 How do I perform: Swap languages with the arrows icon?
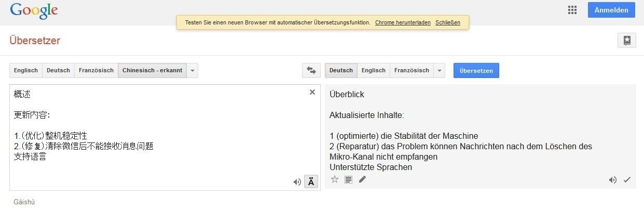point(311,70)
